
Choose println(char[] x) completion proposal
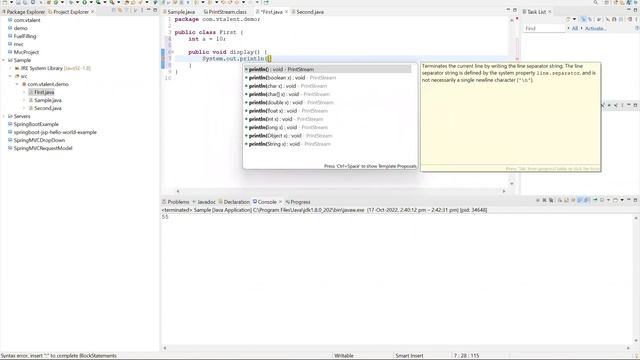[x=289, y=94]
